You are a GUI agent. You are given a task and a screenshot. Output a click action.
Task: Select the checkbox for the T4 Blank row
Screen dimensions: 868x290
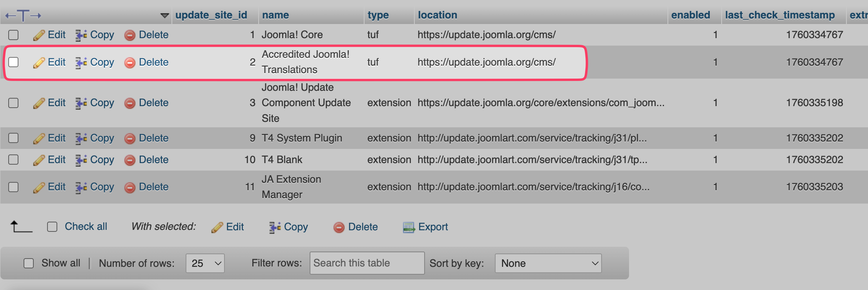click(13, 160)
